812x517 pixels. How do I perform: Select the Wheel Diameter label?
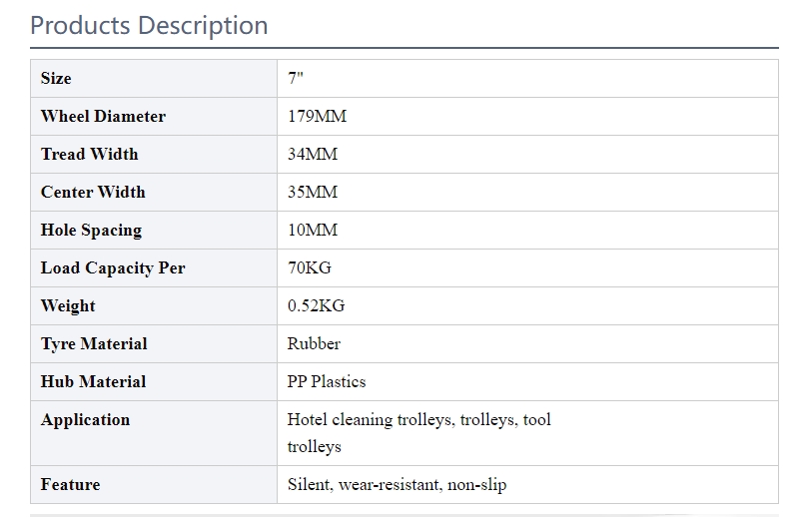[x=103, y=116]
